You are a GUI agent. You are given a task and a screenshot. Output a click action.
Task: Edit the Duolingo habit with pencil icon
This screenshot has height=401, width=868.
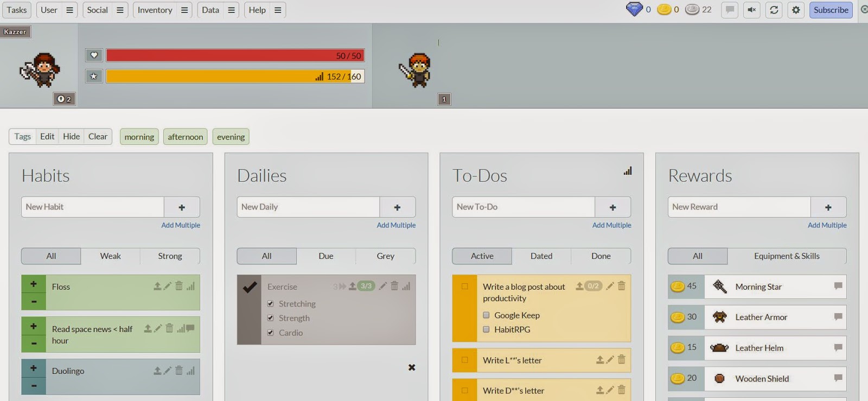click(168, 371)
